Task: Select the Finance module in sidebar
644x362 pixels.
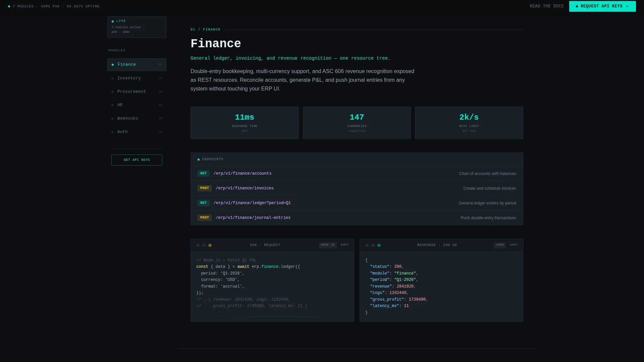Action: pos(137,65)
